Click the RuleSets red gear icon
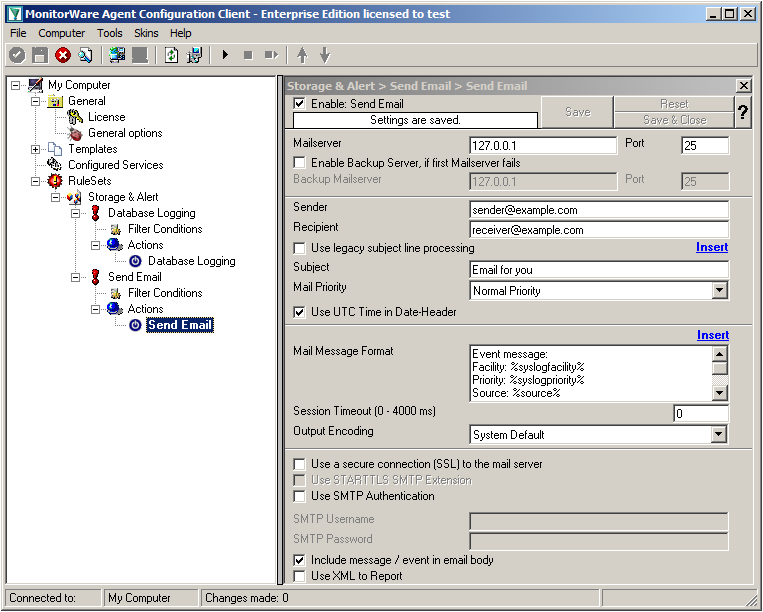This screenshot has width=763, height=612. (55, 181)
